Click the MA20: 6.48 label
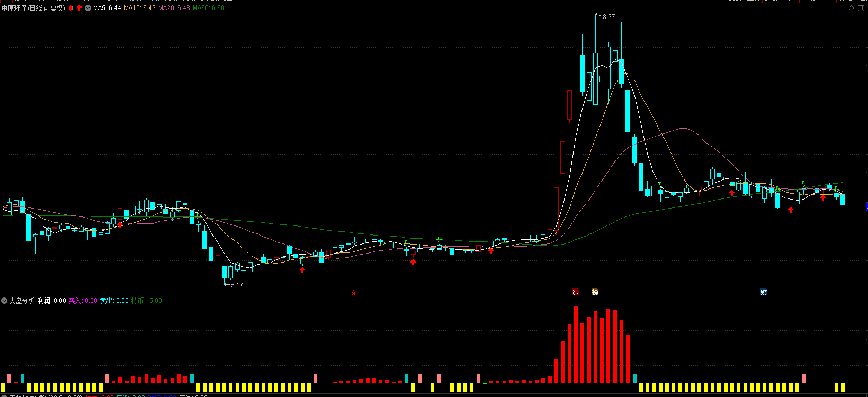Viewport: 868px width, 397px height. point(174,8)
